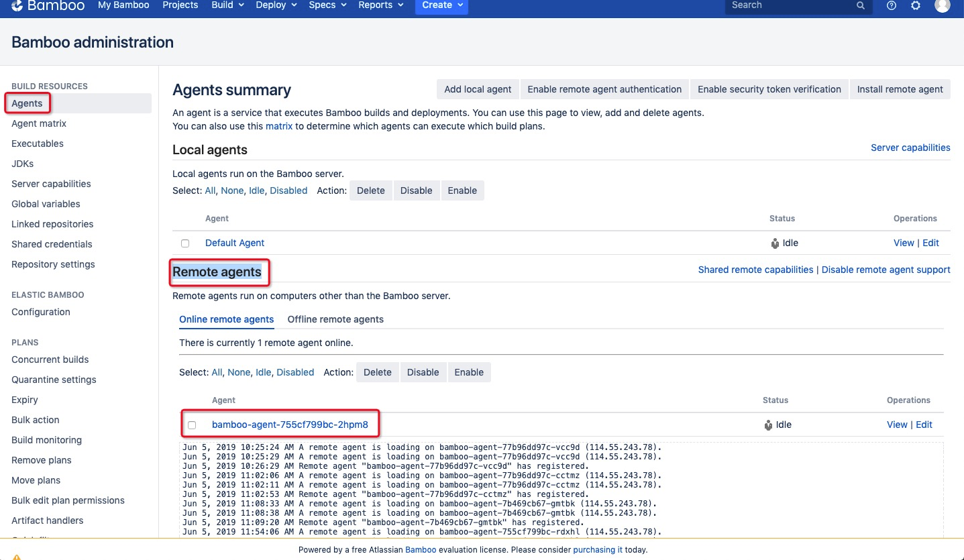This screenshot has height=560, width=964.
Task: Click View for remote bamboo agent
Action: 897,425
